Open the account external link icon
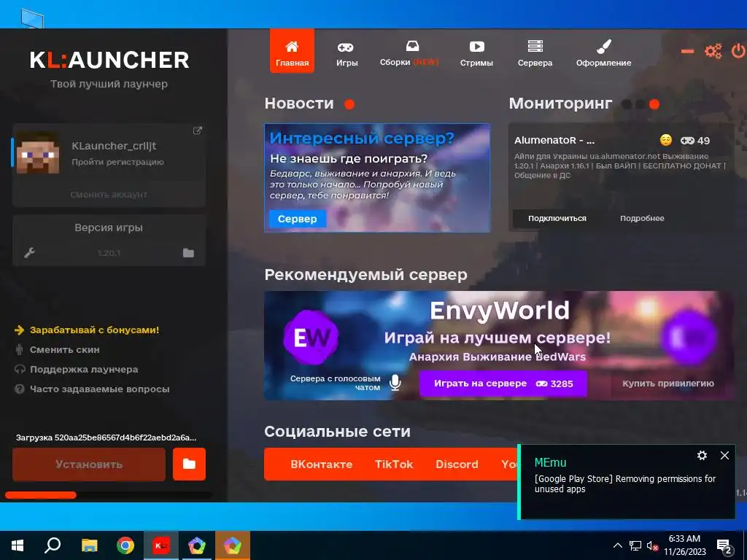This screenshot has height=560, width=747. 197,131
